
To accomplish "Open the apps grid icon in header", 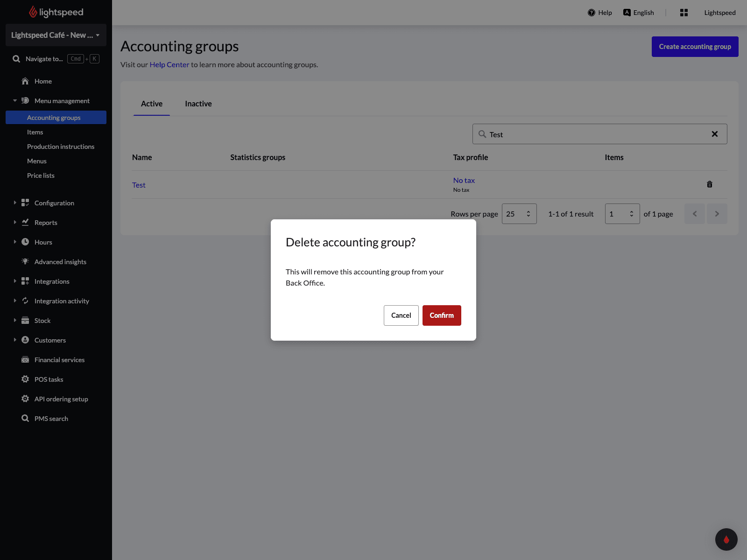I will [x=684, y=13].
